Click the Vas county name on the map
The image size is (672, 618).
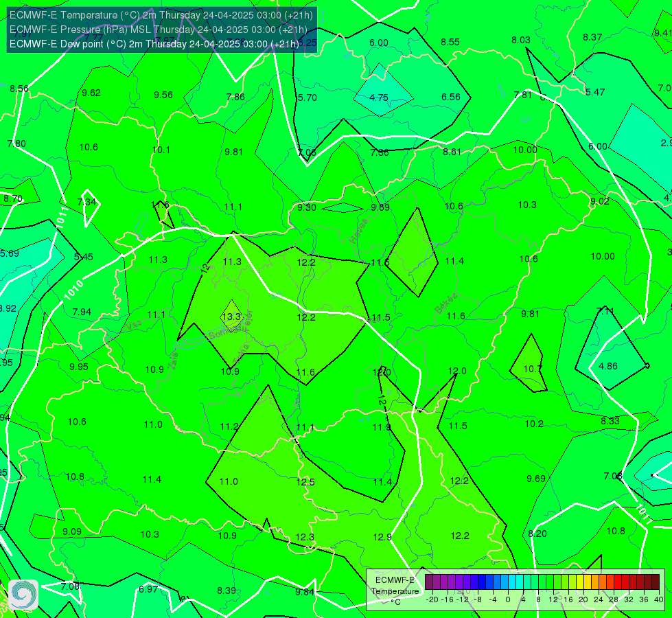(x=134, y=326)
